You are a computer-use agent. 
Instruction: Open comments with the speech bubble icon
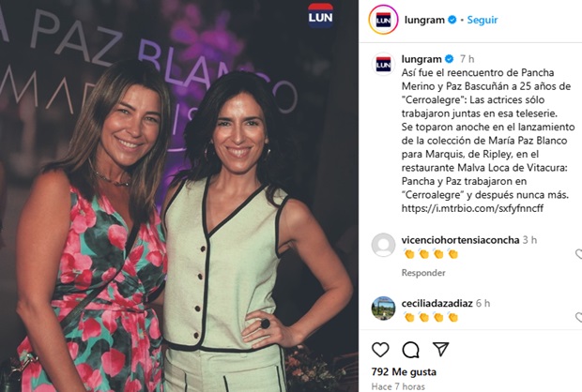point(410,350)
